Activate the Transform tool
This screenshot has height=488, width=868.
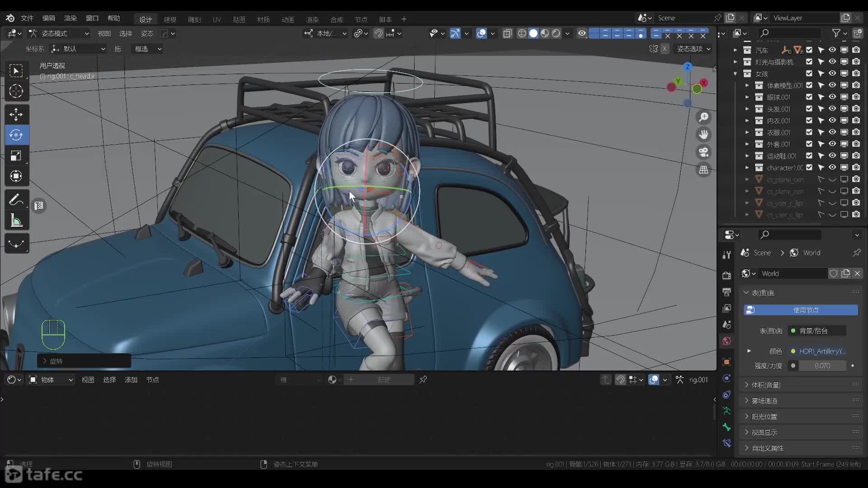click(16, 176)
